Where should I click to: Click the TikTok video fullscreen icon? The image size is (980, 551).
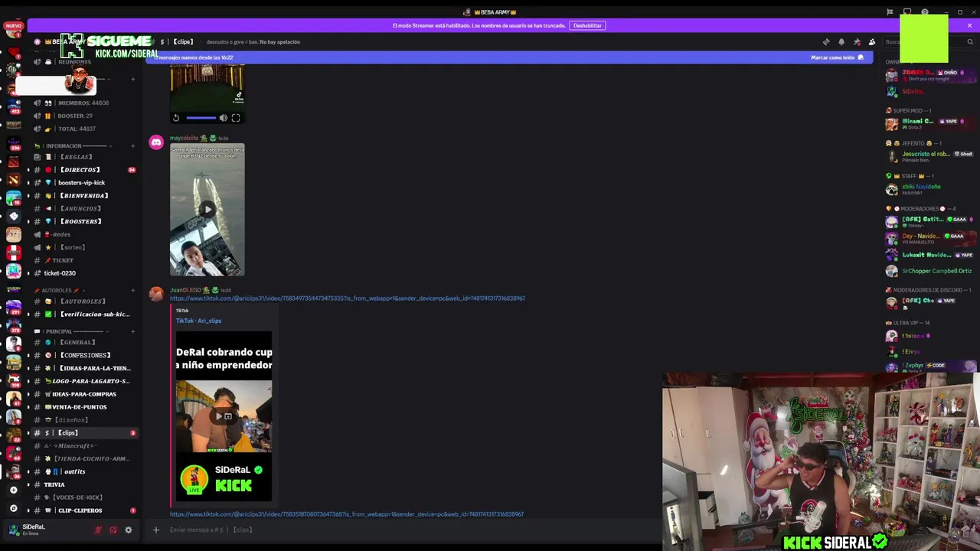point(236,118)
